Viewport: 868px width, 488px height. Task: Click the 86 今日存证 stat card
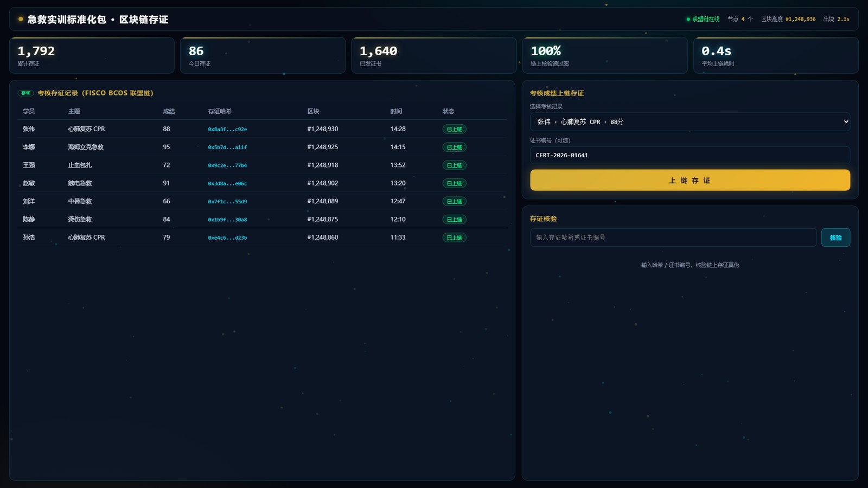263,55
